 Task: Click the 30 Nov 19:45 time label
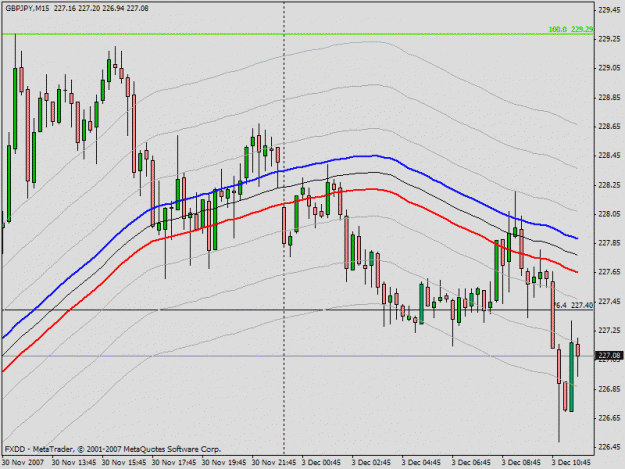click(224, 463)
